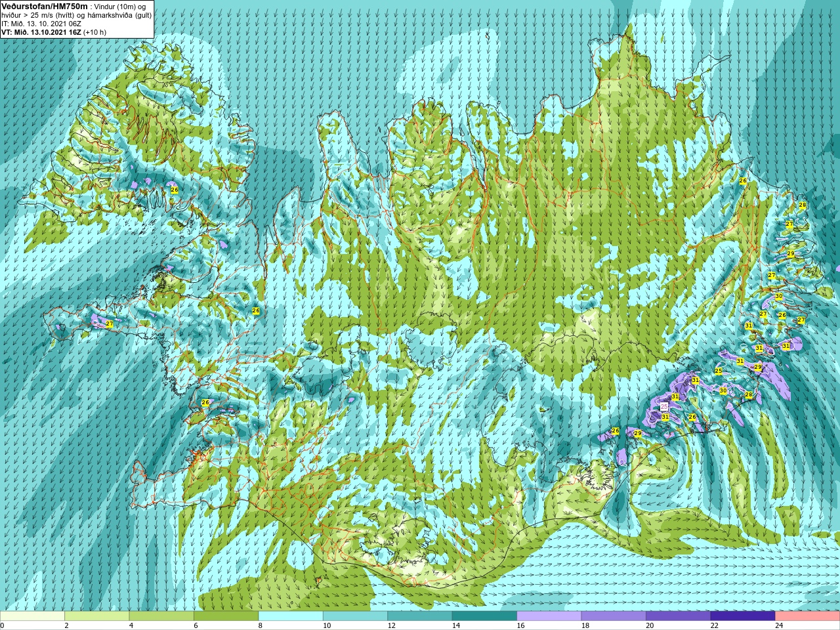Viewport: 840px width, 630px height.
Task: Click the yellow '27' gust label on Snæfellsnes
Action: (x=110, y=324)
